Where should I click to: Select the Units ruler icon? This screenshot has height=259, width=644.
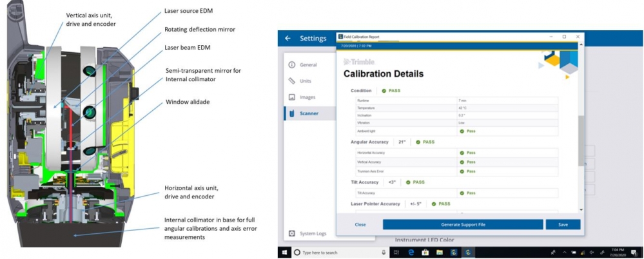pos(292,81)
